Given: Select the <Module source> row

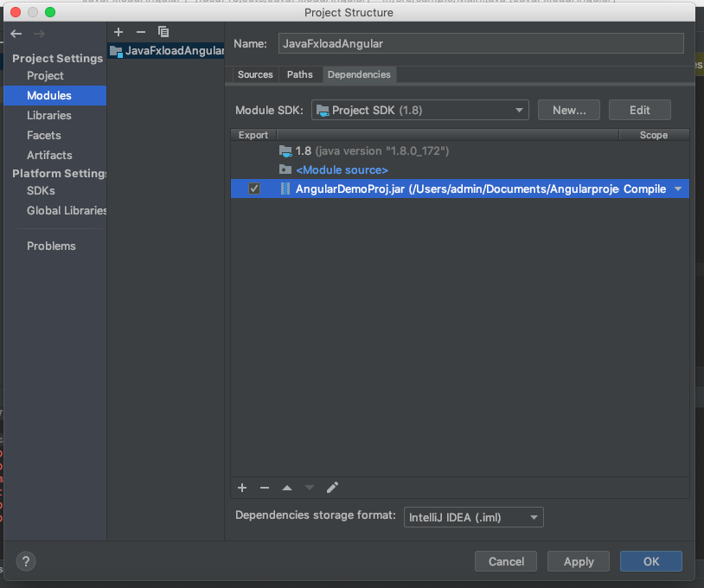Looking at the screenshot, I should tap(460, 170).
